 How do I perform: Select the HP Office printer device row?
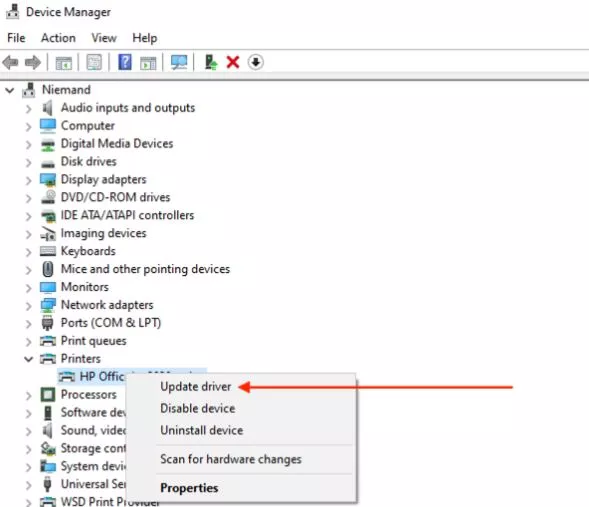(131, 376)
